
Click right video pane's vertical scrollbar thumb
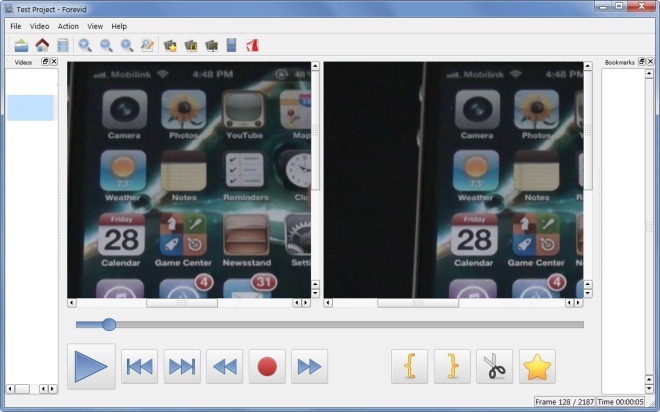click(x=588, y=130)
